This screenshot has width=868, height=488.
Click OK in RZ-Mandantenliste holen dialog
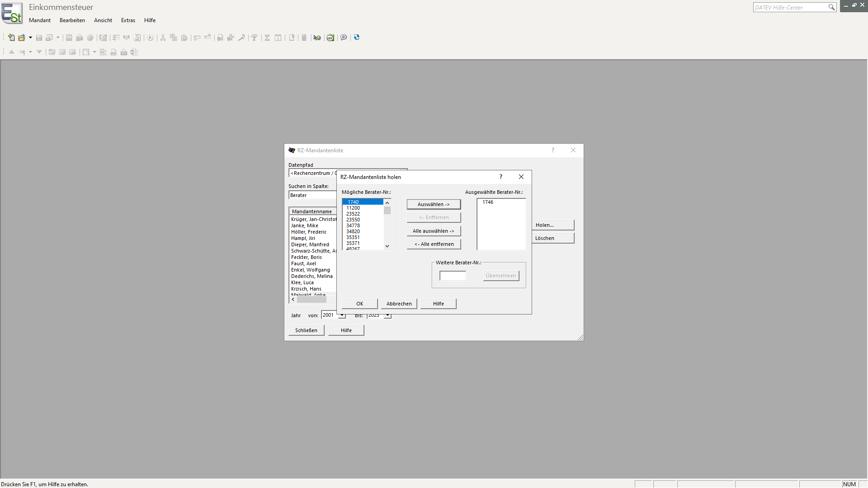pyautogui.click(x=359, y=304)
